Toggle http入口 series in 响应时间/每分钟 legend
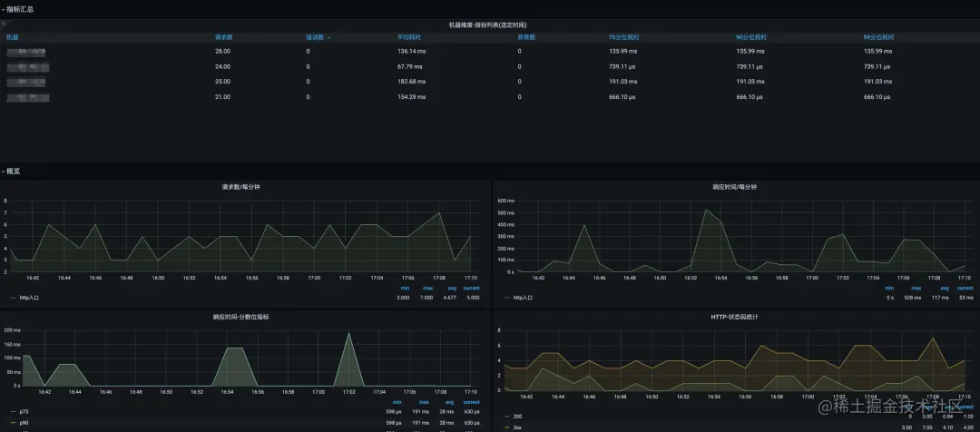This screenshot has width=980, height=432. click(x=523, y=299)
